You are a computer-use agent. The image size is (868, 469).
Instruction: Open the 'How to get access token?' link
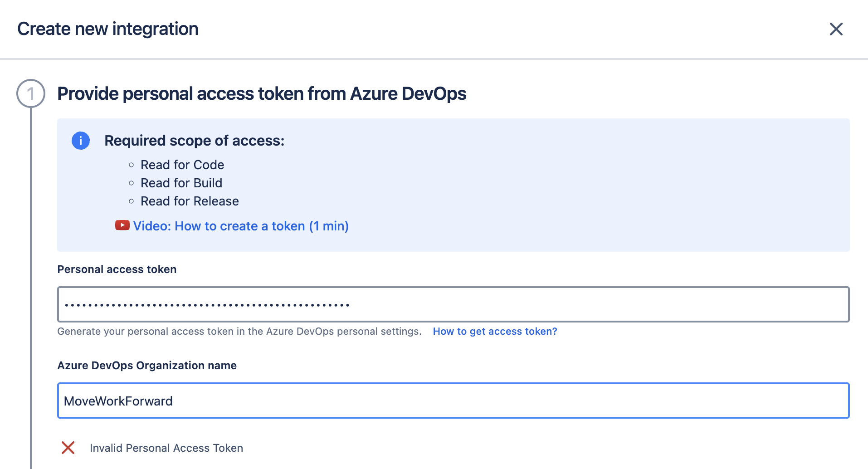pos(495,332)
